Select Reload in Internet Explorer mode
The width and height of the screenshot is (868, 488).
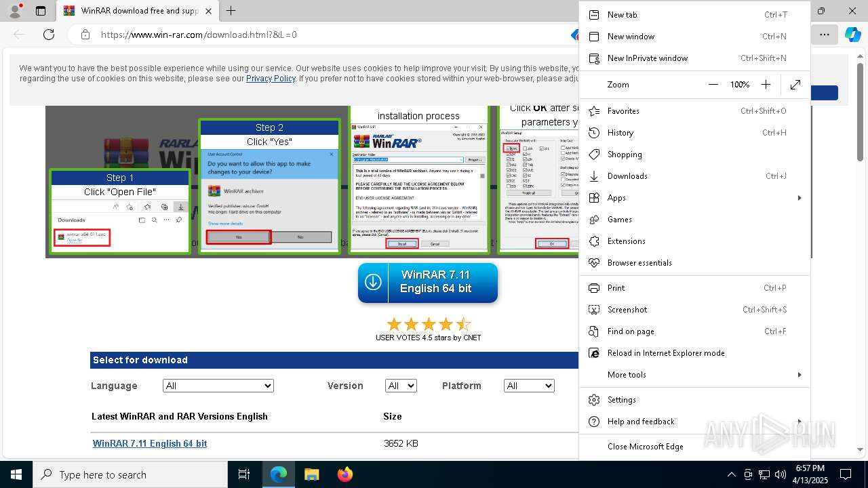click(x=695, y=353)
